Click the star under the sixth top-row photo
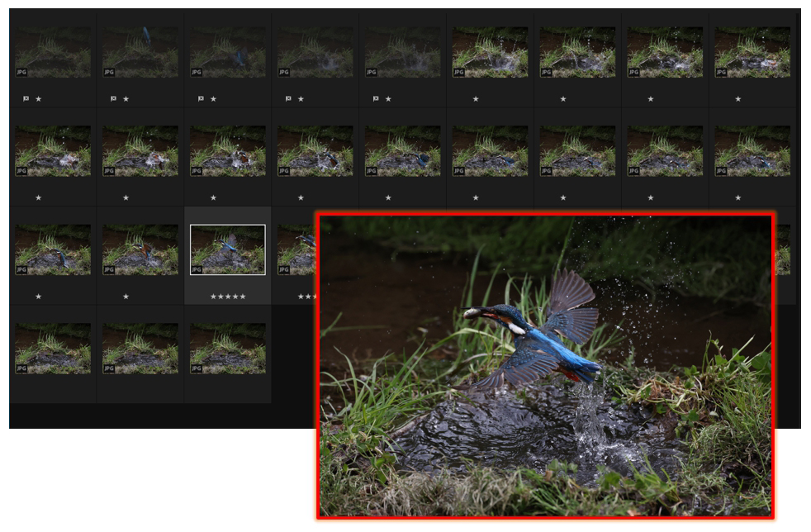The height and width of the screenshot is (532, 811). coord(476,99)
